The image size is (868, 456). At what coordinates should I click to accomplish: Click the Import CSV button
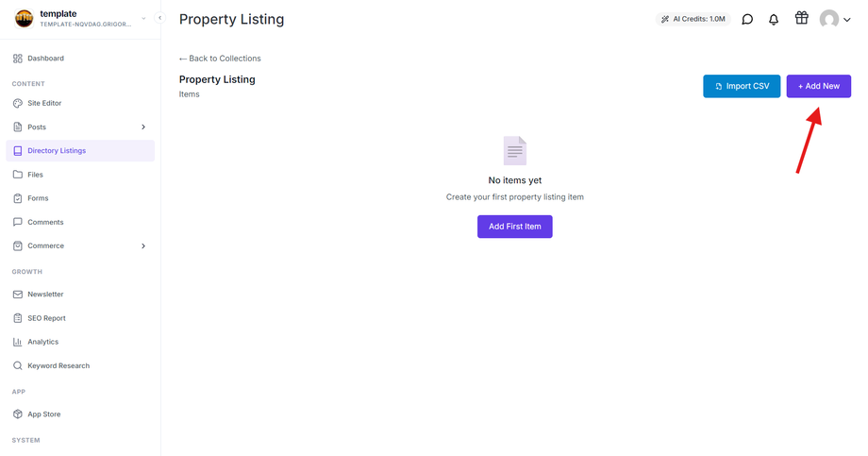click(742, 86)
